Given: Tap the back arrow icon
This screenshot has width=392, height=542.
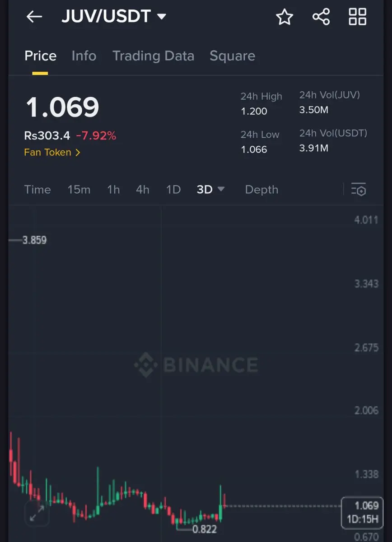Looking at the screenshot, I should (34, 17).
